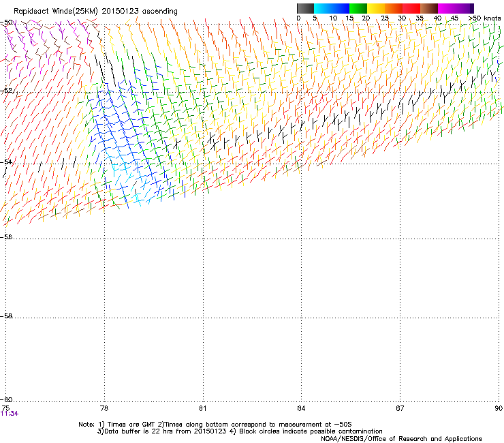Click the 'Data buffer is 22 hrs' note line

pyautogui.click(x=240, y=431)
